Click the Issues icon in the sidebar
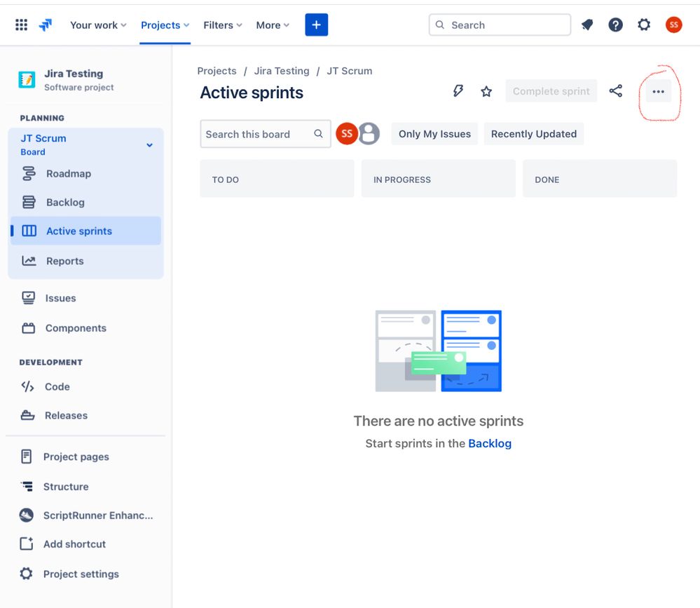The image size is (700, 608). 29,298
